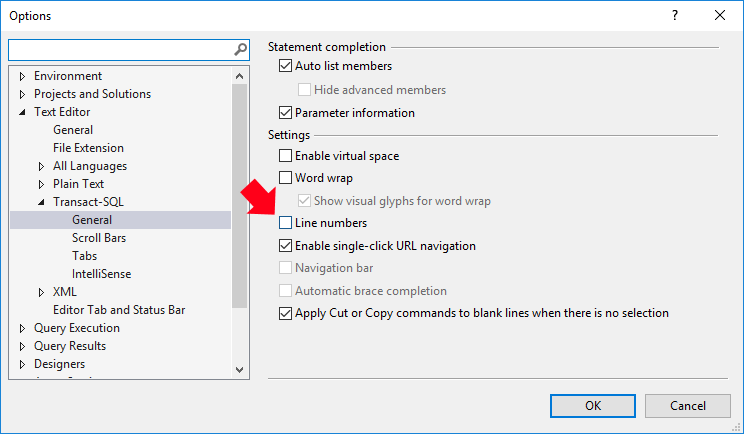744x434 pixels.
Task: Open Scroll Bars settings
Action: pos(99,238)
